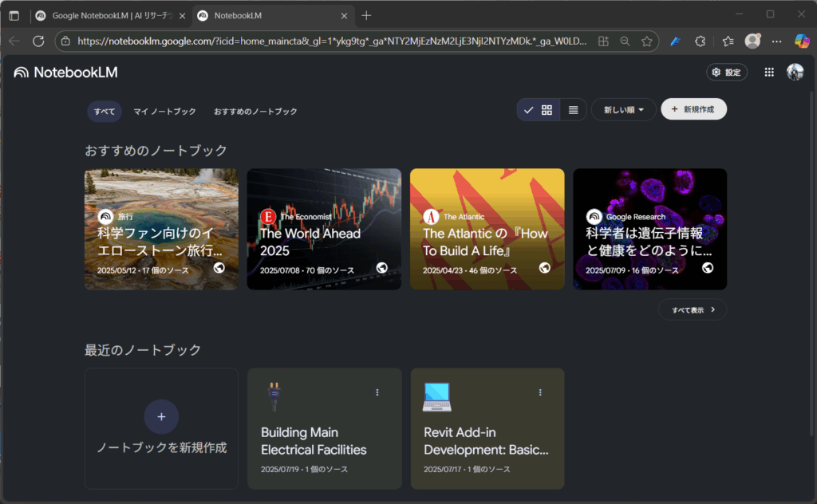Switch to grid view layout
This screenshot has width=817, height=504.
click(x=547, y=110)
